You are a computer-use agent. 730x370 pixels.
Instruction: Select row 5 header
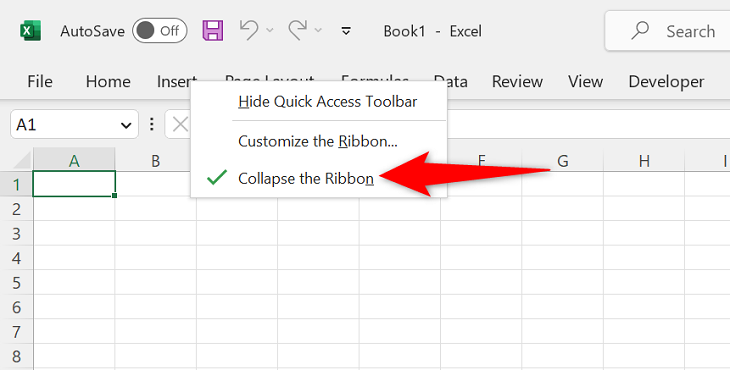(16, 282)
